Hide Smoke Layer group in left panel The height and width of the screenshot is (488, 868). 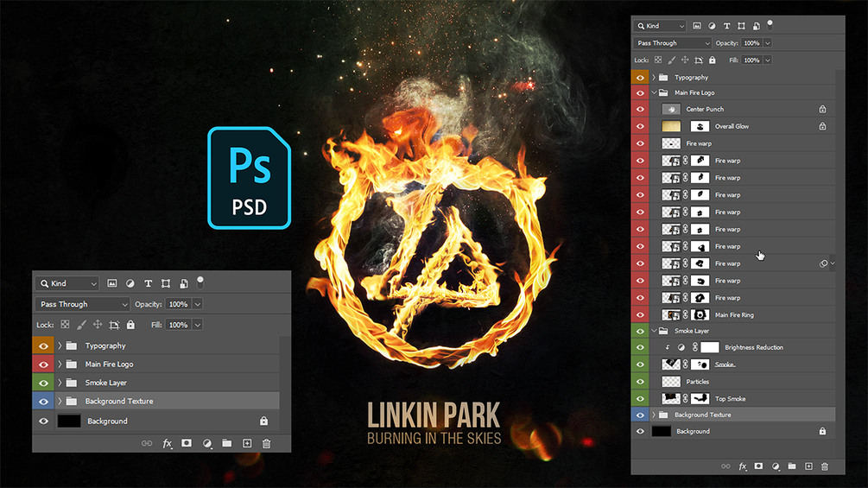pyautogui.click(x=44, y=383)
